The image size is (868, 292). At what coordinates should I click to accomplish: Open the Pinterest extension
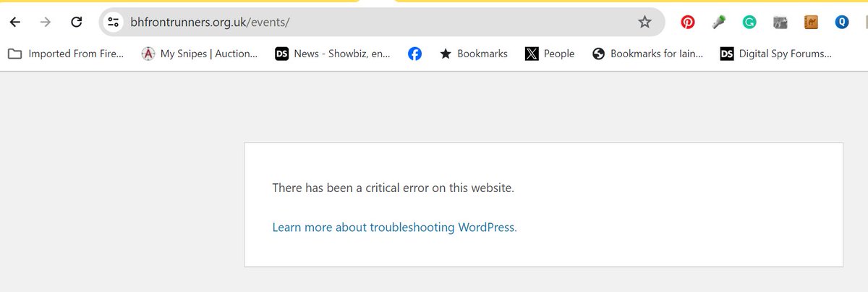click(x=687, y=22)
